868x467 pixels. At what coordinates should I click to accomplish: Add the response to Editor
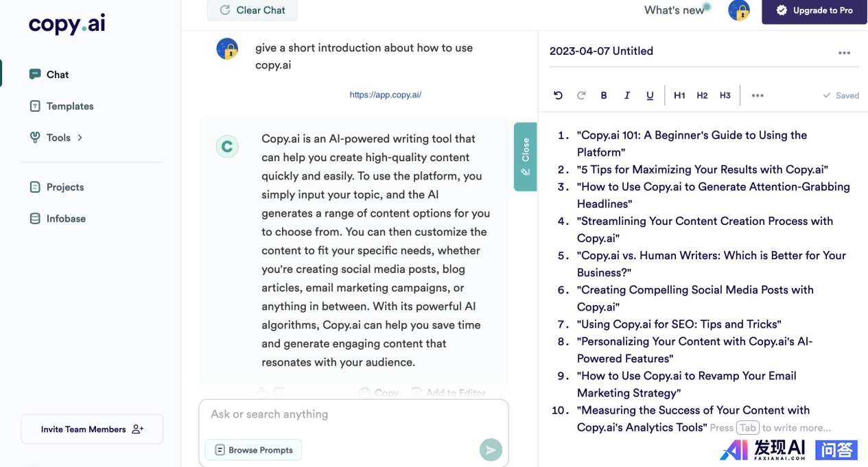[x=449, y=393]
